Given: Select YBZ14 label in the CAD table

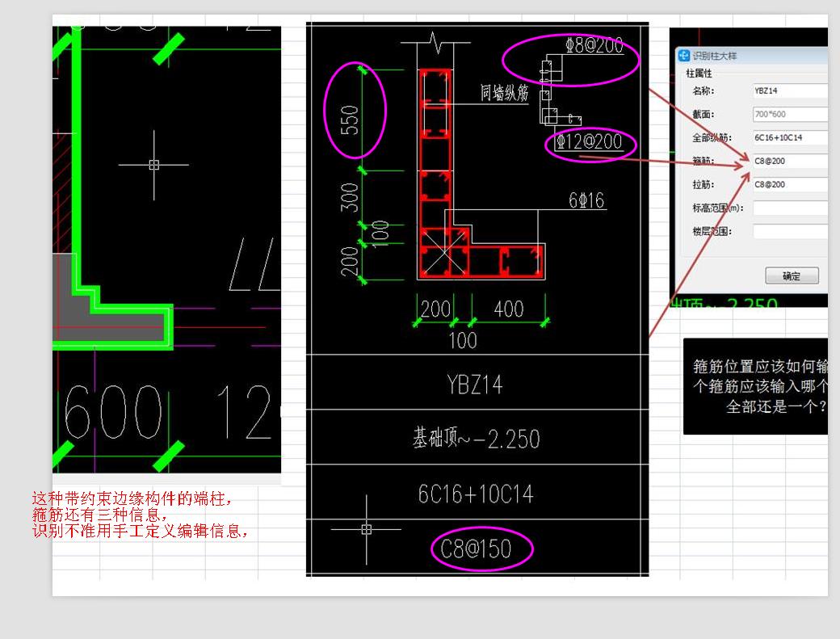Looking at the screenshot, I should point(475,385).
